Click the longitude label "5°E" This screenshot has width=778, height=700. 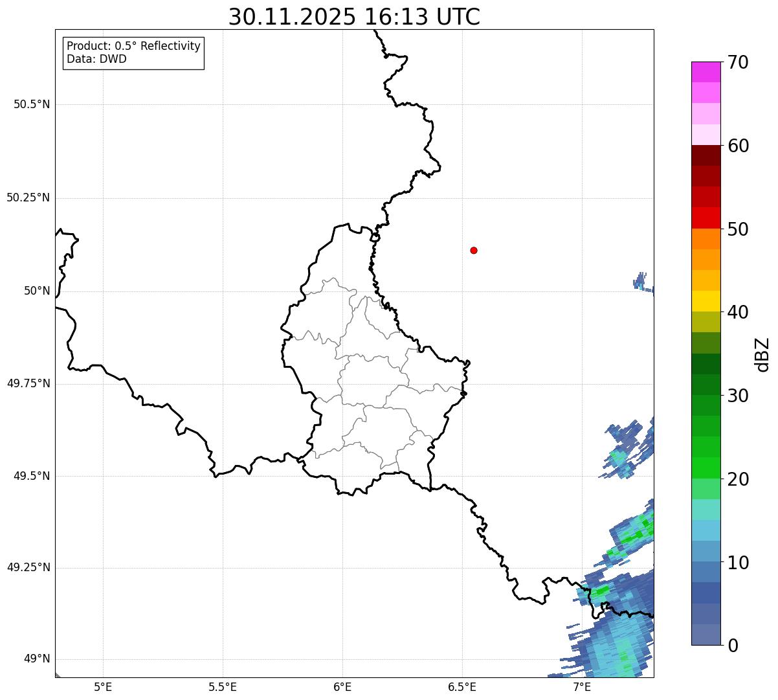pos(103,686)
